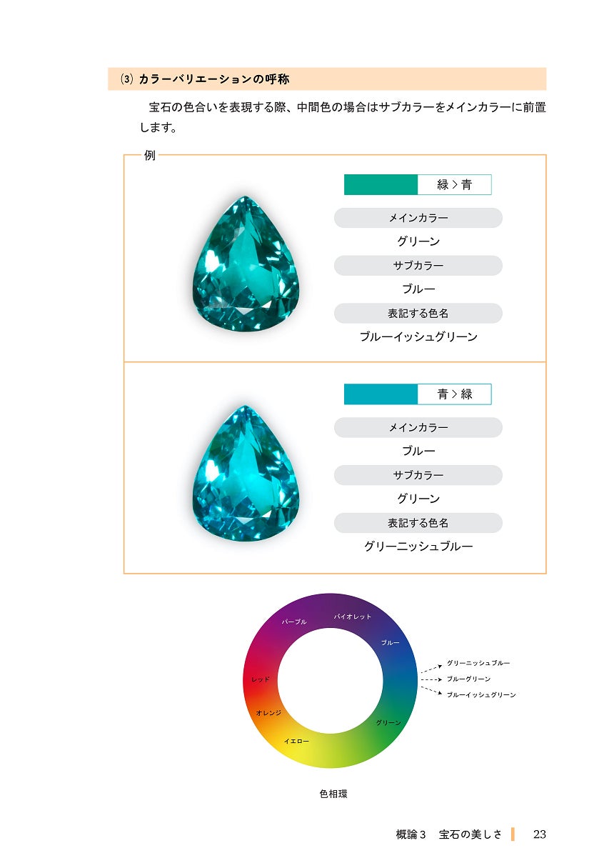The image size is (614, 868).
Task: Click the section heading カラーバリエーションの呼称
Action: [214, 79]
